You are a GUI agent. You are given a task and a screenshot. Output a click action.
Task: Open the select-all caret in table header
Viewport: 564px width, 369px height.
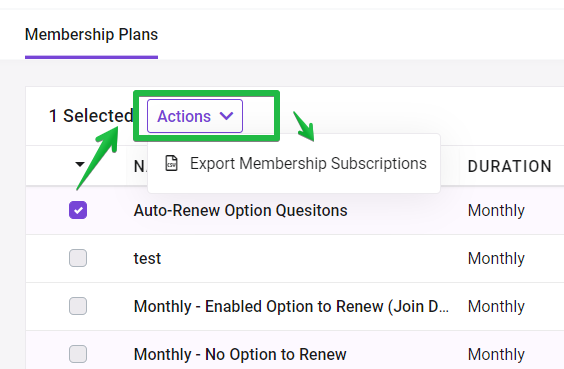coord(80,165)
